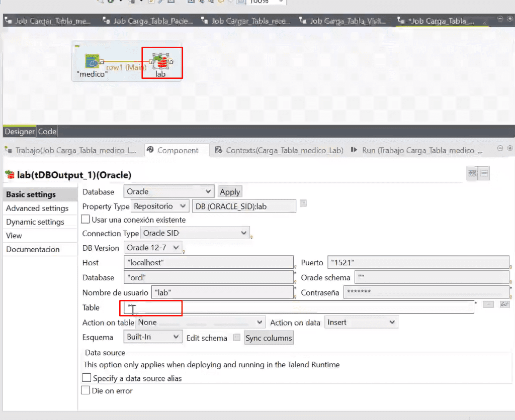Viewport: 515px width, 420px height.
Task: Click the Database field with "orcl"
Action: point(209,277)
